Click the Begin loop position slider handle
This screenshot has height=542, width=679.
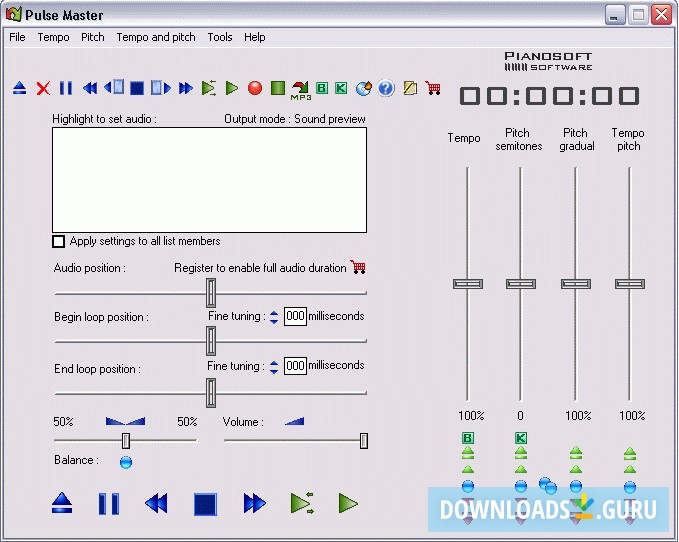[211, 341]
